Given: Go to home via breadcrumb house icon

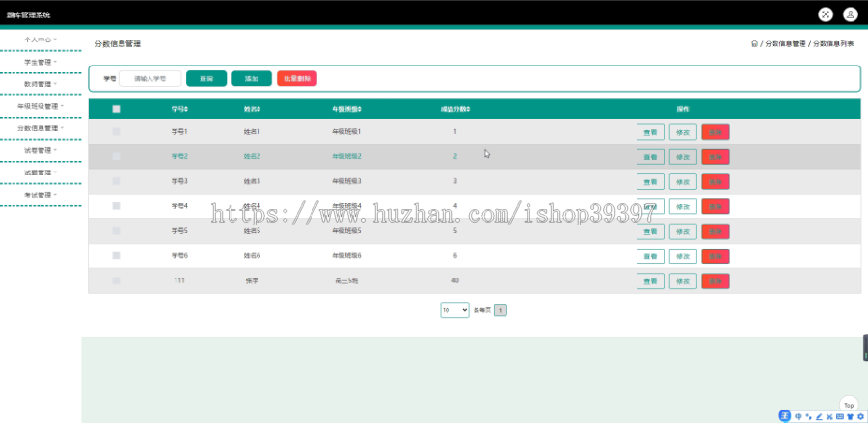Looking at the screenshot, I should pyautogui.click(x=754, y=43).
